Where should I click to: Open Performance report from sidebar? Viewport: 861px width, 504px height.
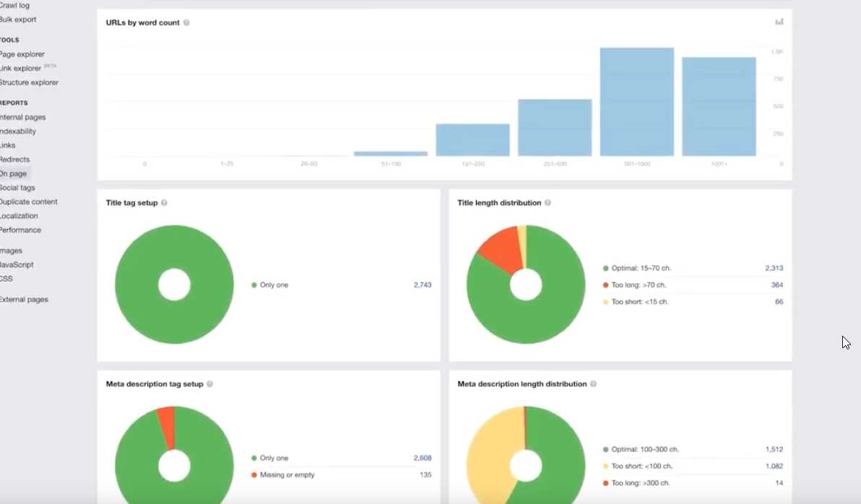click(x=20, y=230)
